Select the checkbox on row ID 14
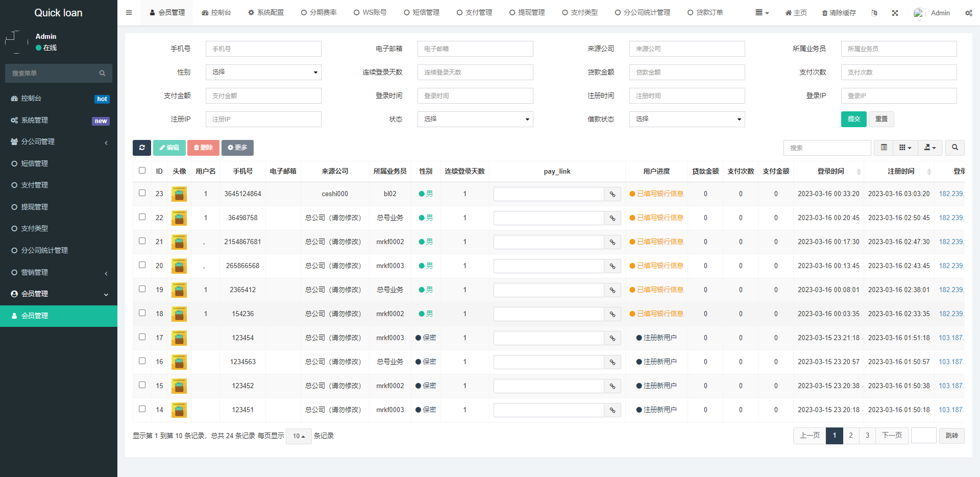The image size is (980, 477). coord(142,409)
